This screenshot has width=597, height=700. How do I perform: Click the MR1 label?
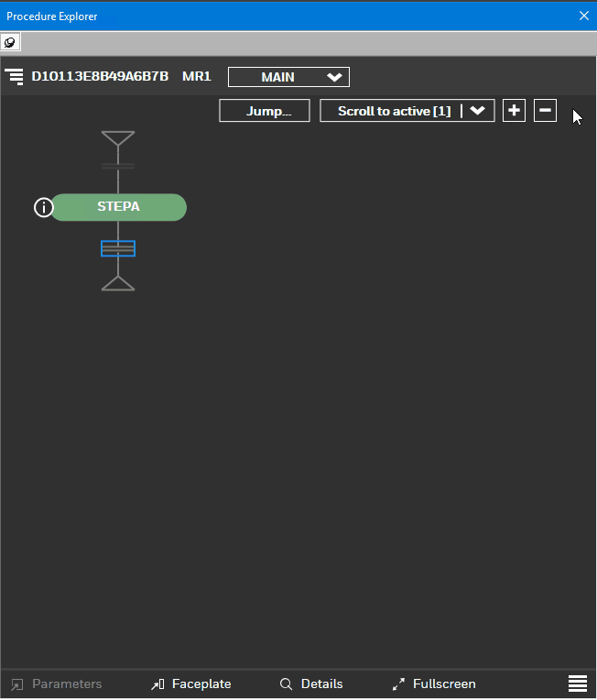pyautogui.click(x=196, y=76)
